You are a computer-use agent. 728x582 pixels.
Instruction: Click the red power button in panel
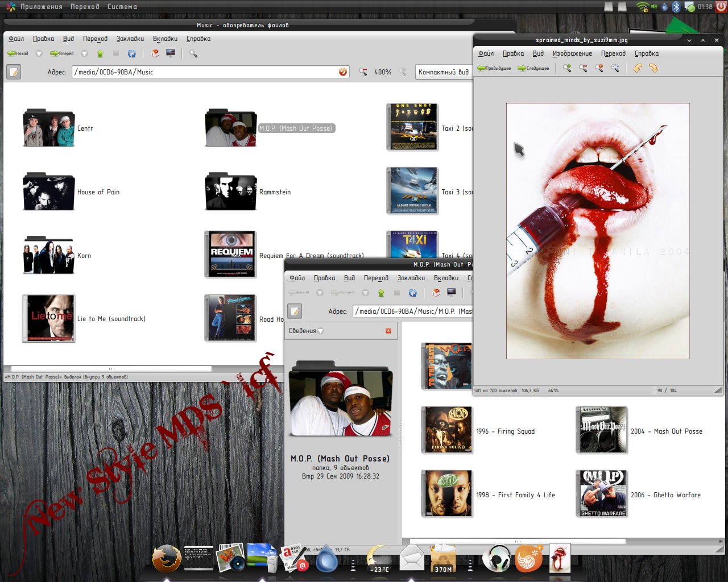[722, 7]
